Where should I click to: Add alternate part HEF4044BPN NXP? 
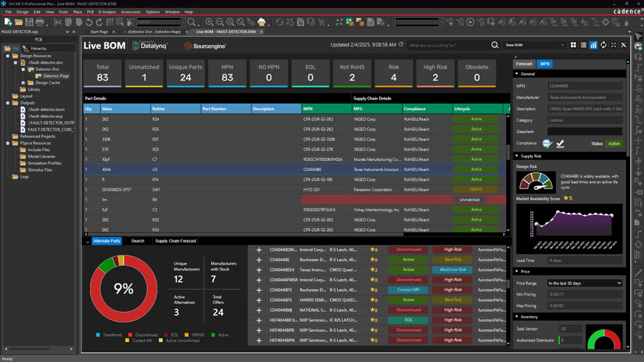(259, 341)
